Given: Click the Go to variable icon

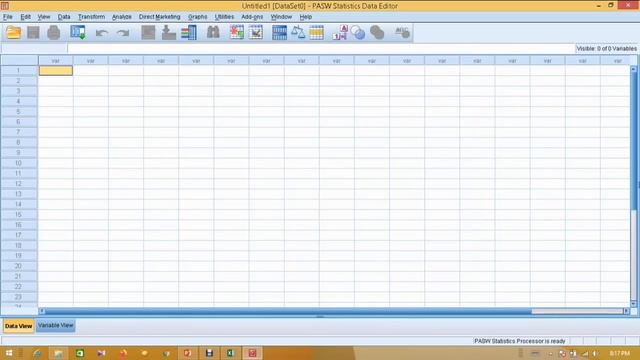Looking at the screenshot, I should 168,33.
